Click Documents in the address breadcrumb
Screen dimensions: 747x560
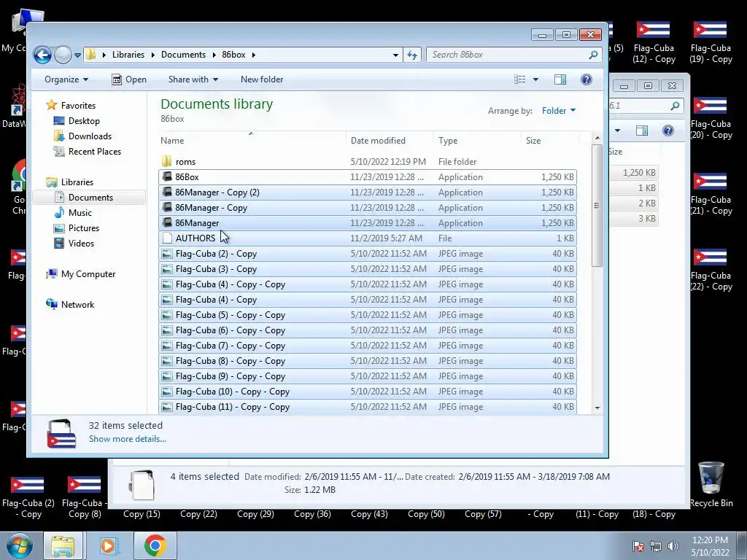click(x=183, y=55)
